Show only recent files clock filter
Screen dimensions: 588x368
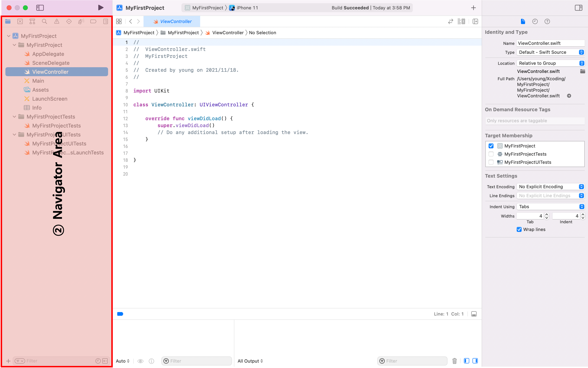tap(98, 361)
